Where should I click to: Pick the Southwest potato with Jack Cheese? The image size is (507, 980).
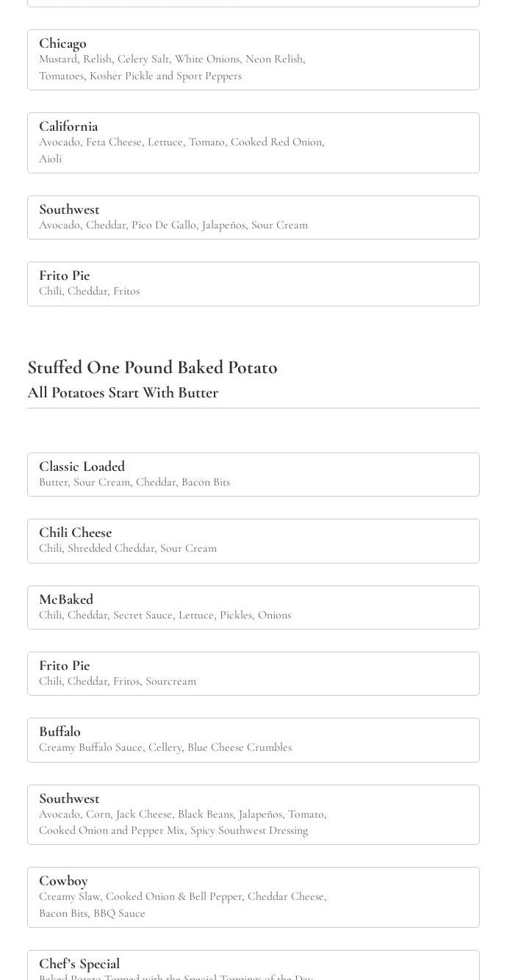(253, 815)
